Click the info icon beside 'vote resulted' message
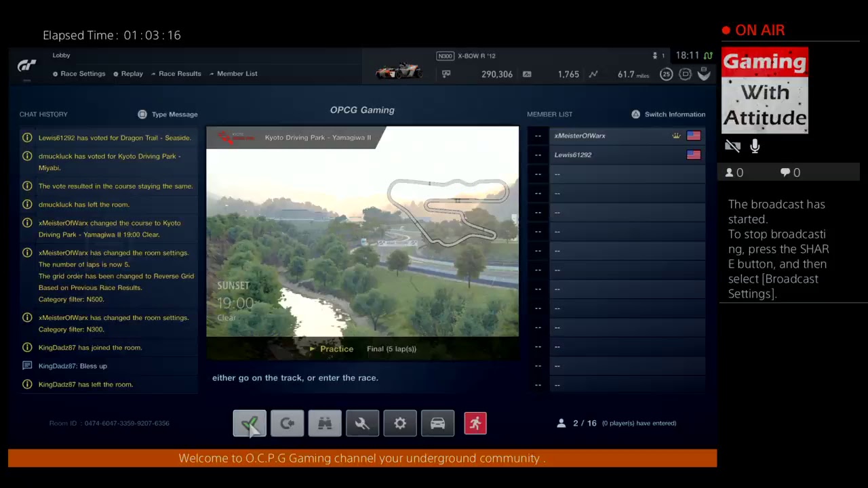Image resolution: width=868 pixels, height=488 pixels. coord(27,186)
